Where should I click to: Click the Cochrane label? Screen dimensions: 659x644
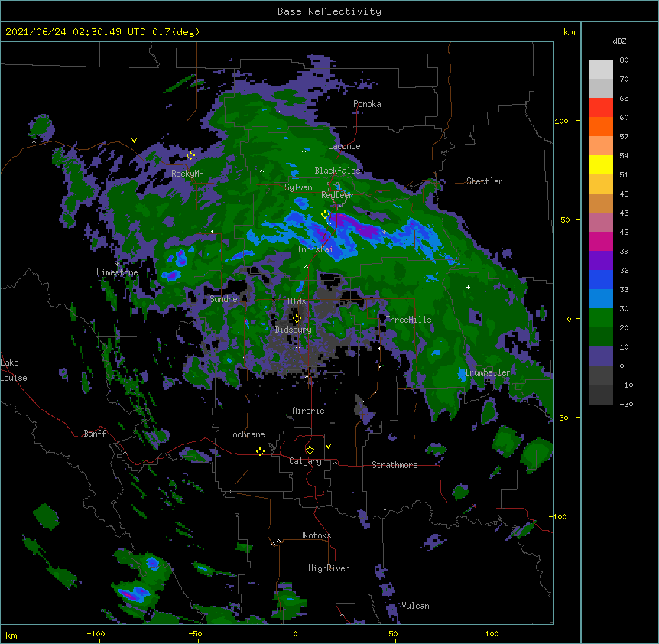pos(246,434)
